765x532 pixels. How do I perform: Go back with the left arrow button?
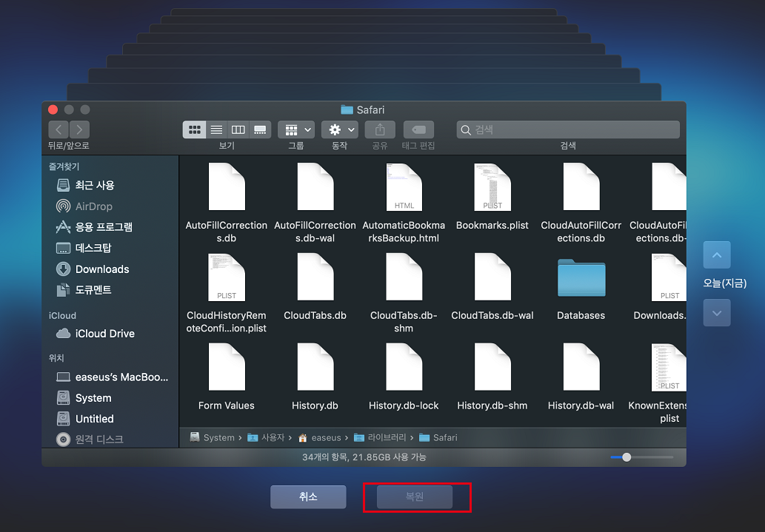[x=59, y=129]
